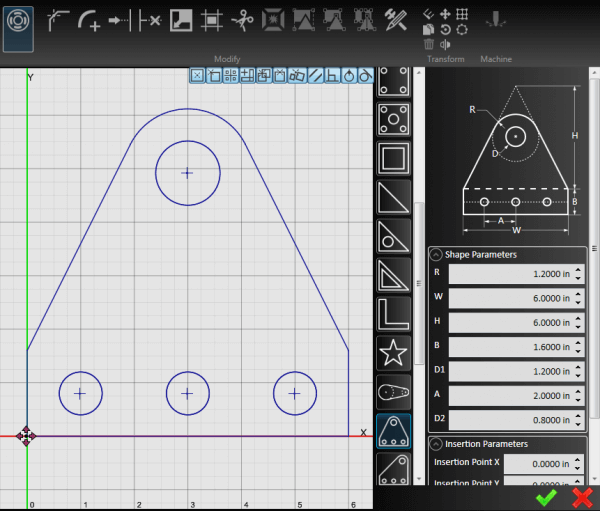Choose the belt pulley link shape
600x511 pixels.
(394, 393)
